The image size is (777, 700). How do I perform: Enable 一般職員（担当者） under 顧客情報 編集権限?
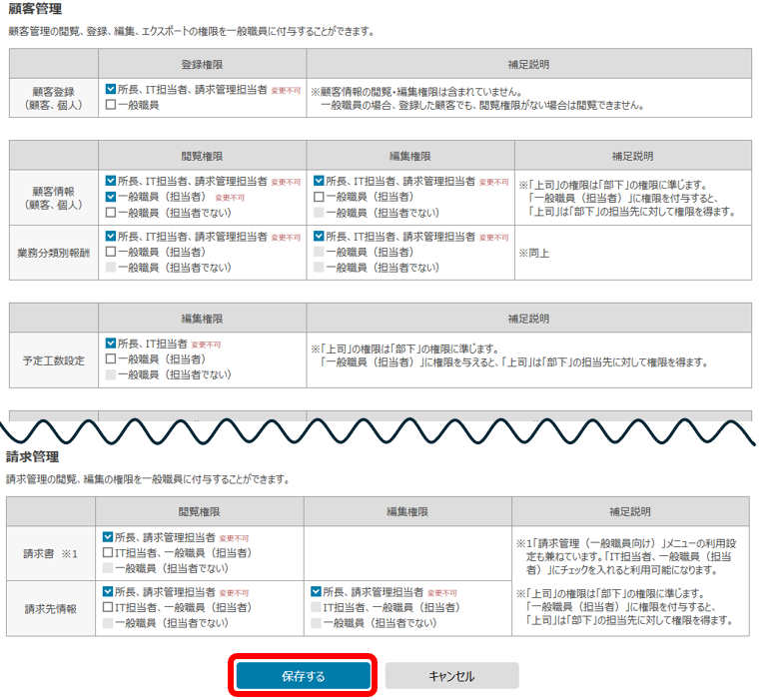(319, 197)
